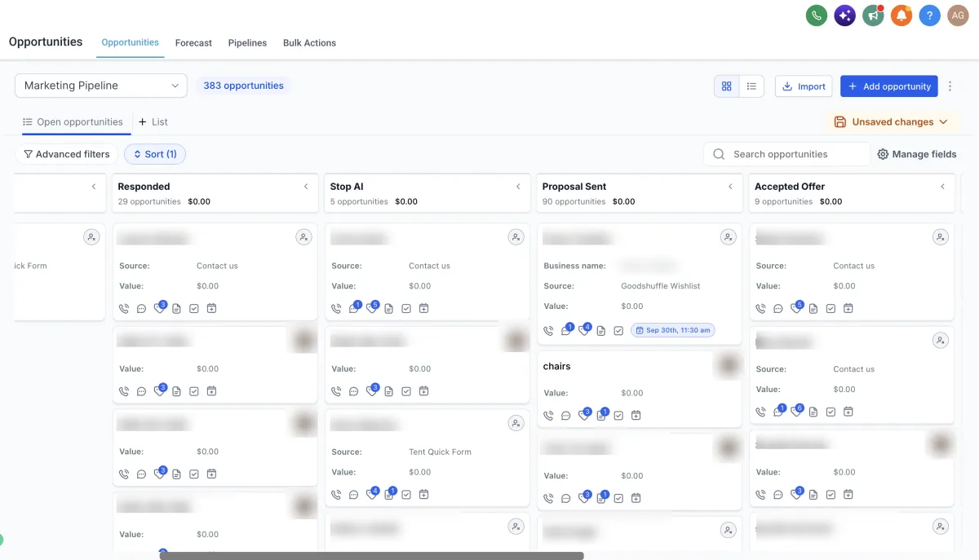
Task: Open tags icon on Tent Quick Form card
Action: point(372,494)
